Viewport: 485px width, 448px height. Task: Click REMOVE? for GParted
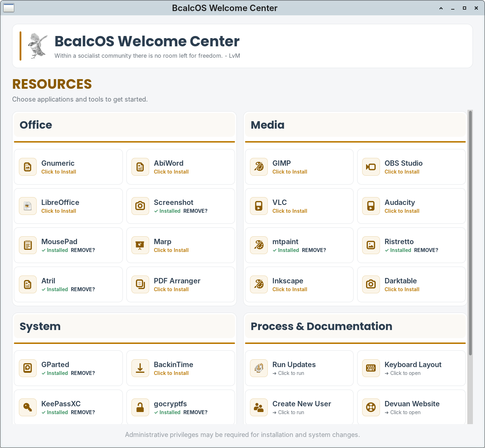click(x=83, y=373)
